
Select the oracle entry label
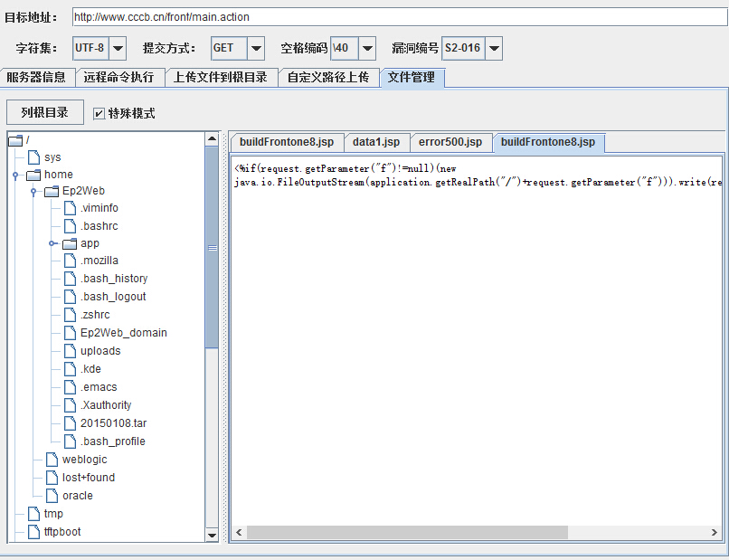pos(78,496)
